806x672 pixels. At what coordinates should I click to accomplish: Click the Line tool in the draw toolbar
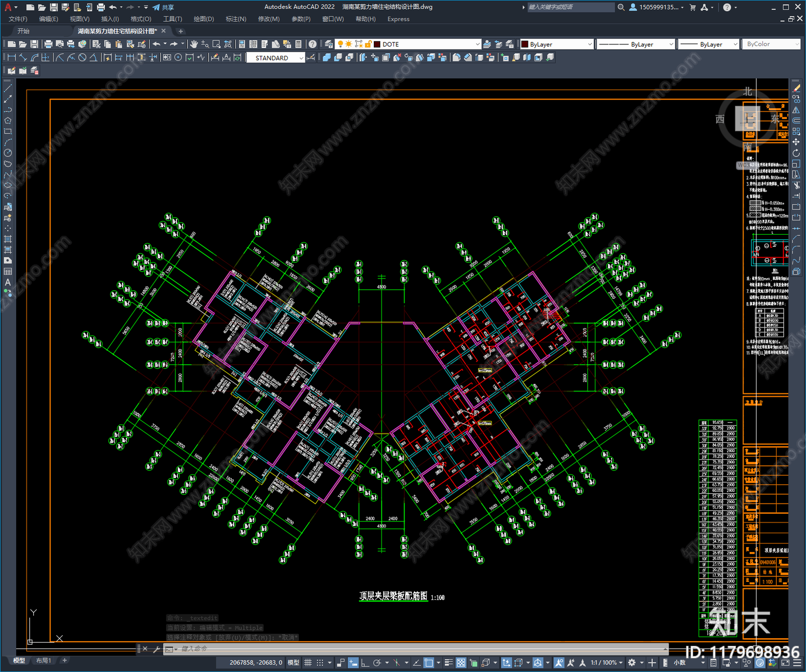8,88
